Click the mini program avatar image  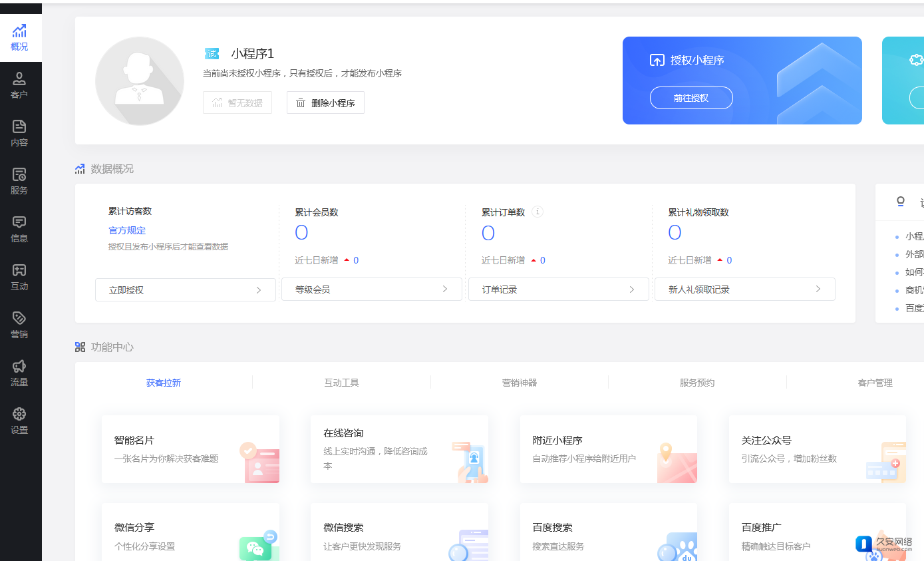pyautogui.click(x=140, y=81)
